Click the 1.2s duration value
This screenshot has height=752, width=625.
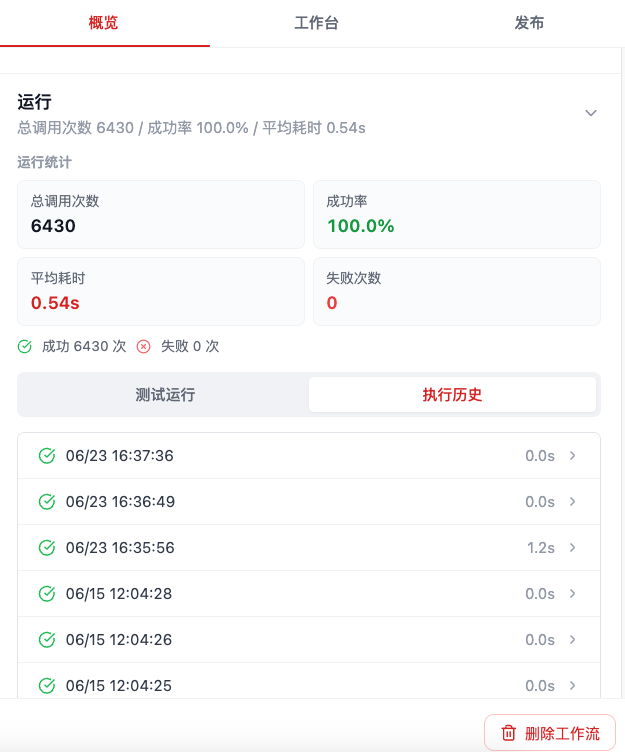tap(541, 548)
